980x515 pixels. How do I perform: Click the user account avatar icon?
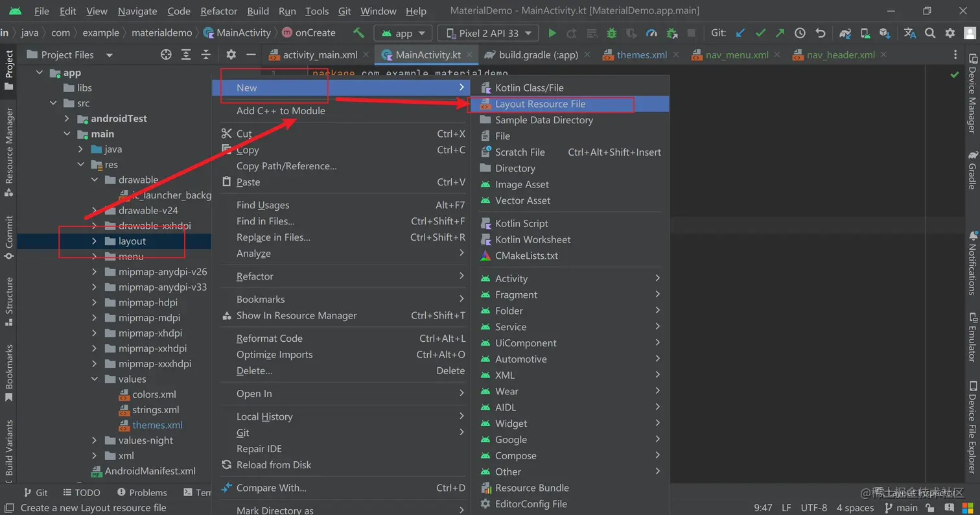970,33
